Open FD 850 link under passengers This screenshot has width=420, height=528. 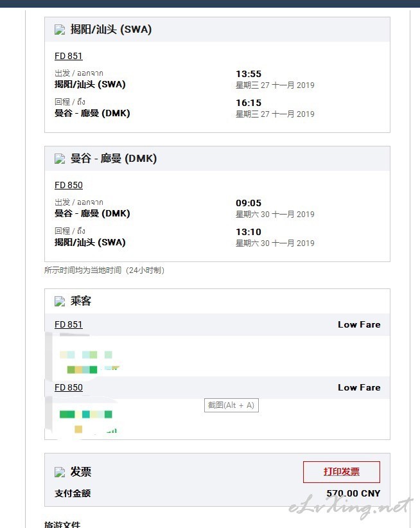click(69, 387)
